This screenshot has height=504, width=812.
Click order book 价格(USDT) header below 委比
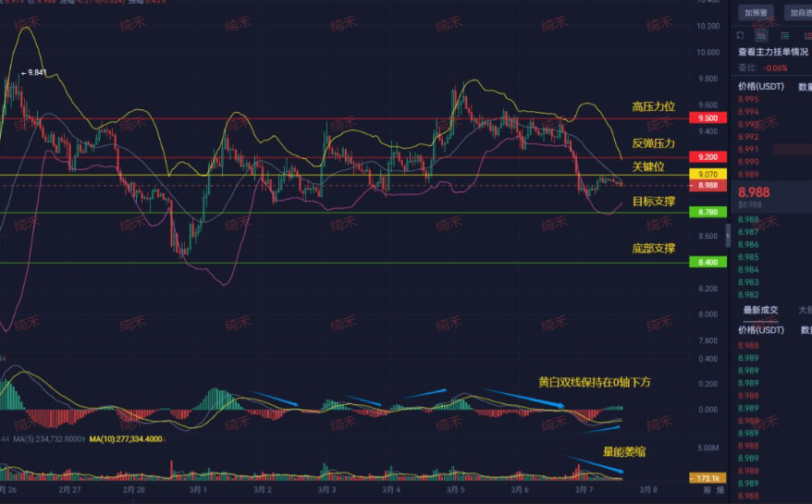[x=761, y=87]
